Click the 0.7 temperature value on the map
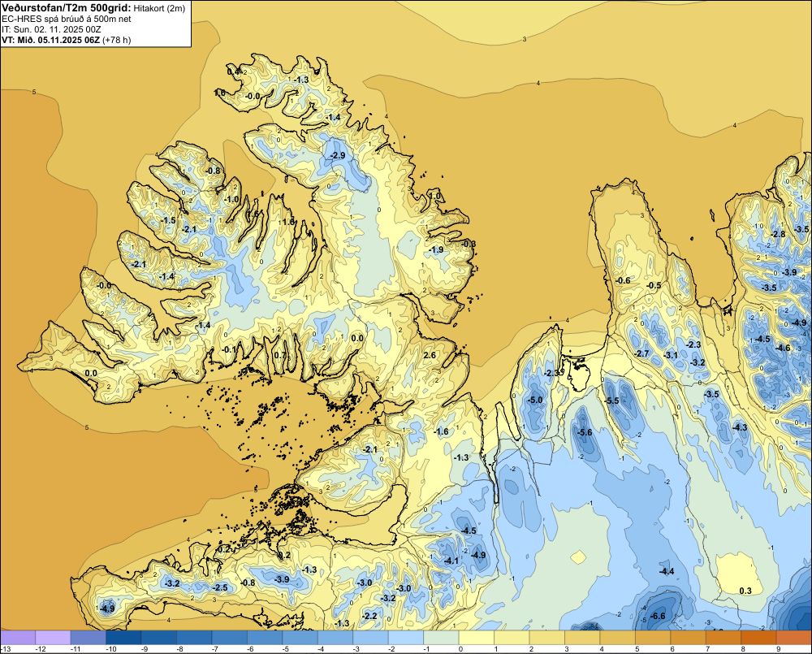 280,355
